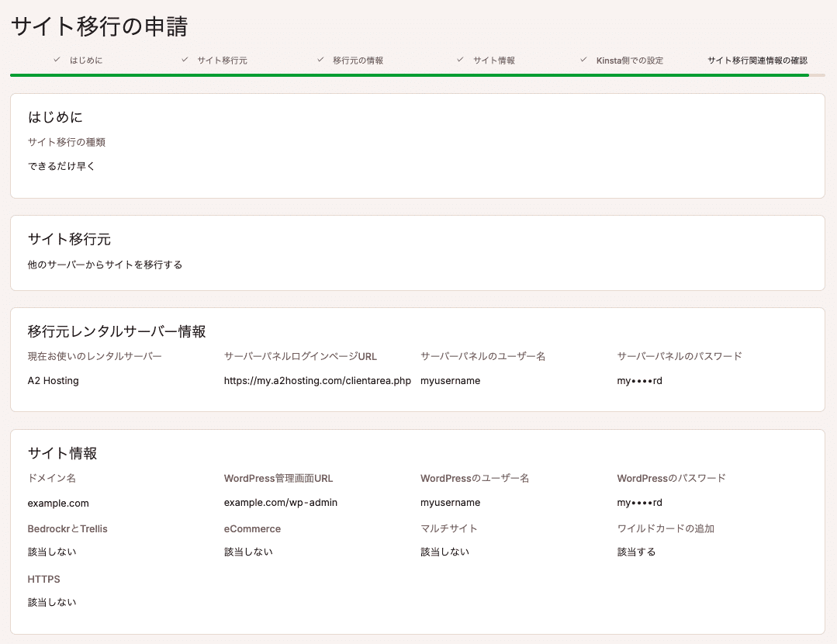This screenshot has height=644, width=837.
Task: Click the my.a2hosting.com clientarea.php URL
Action: click(318, 381)
